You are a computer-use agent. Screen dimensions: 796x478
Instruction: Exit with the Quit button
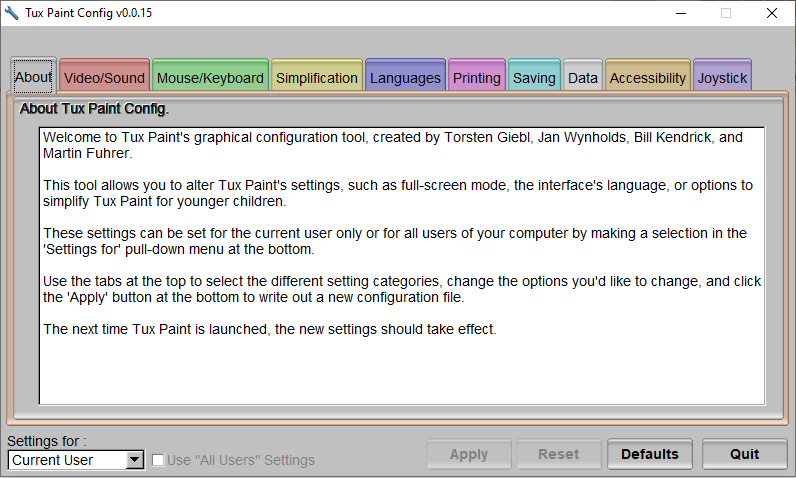click(745, 454)
